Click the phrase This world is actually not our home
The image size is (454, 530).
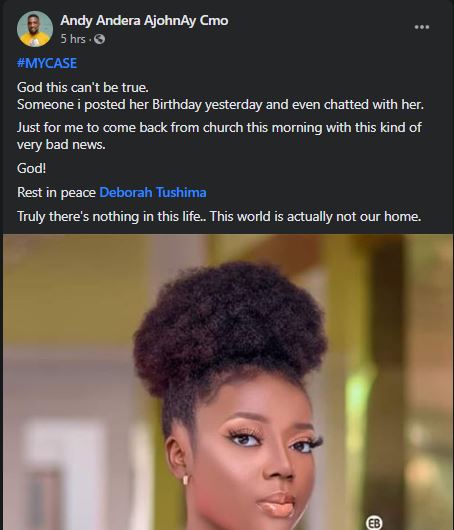[316, 216]
